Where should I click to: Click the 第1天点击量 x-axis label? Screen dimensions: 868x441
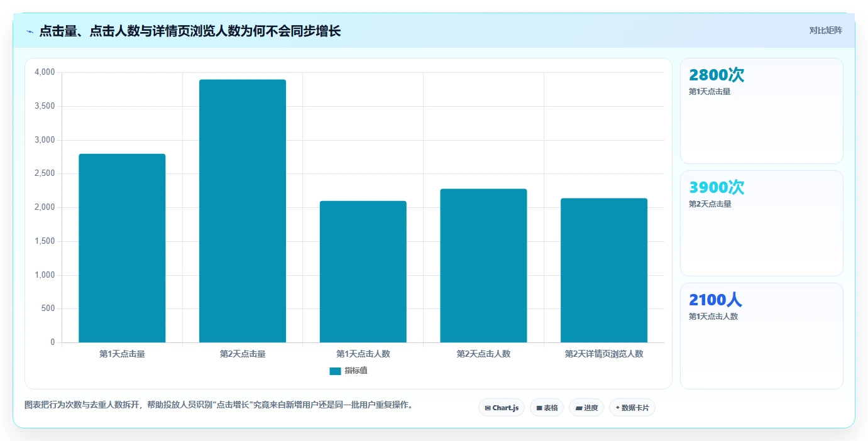point(122,354)
